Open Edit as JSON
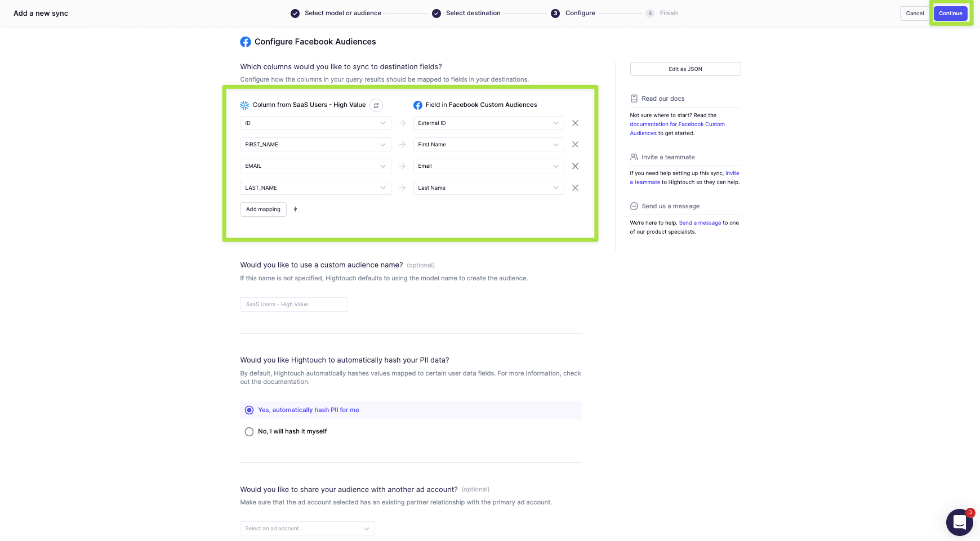The width and height of the screenshot is (980, 541). click(x=685, y=69)
